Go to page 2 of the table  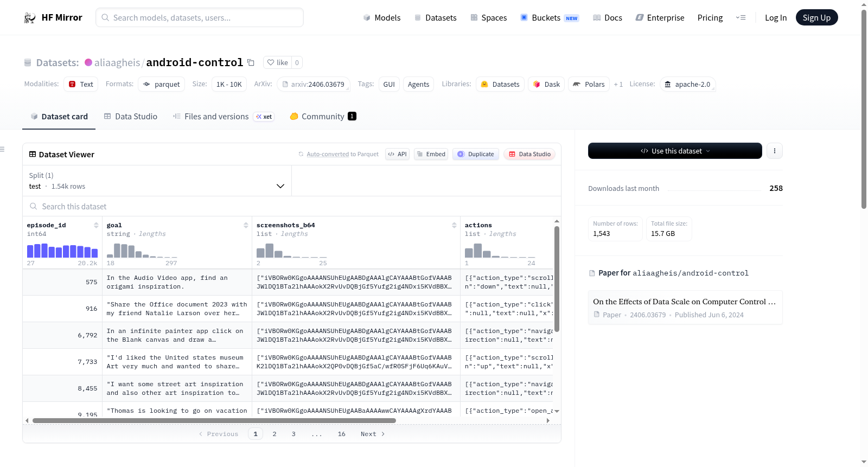[x=275, y=434]
